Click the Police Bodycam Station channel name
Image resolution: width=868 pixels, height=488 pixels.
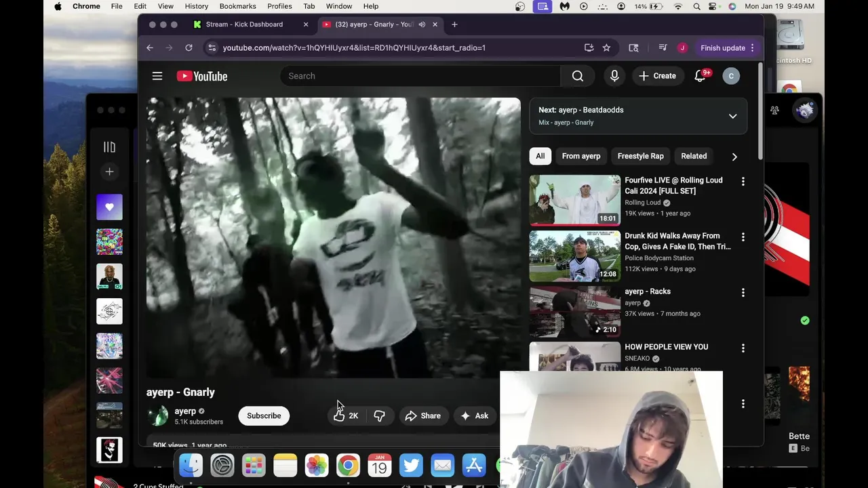659,258
